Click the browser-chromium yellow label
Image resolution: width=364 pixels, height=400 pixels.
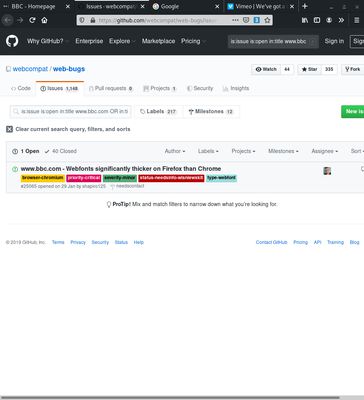pos(42,178)
